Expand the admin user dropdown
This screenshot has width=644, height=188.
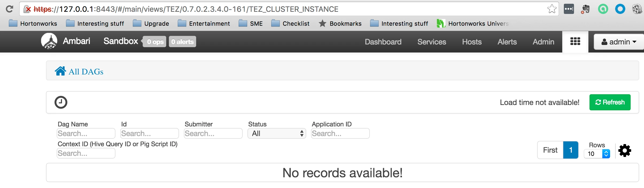click(619, 42)
